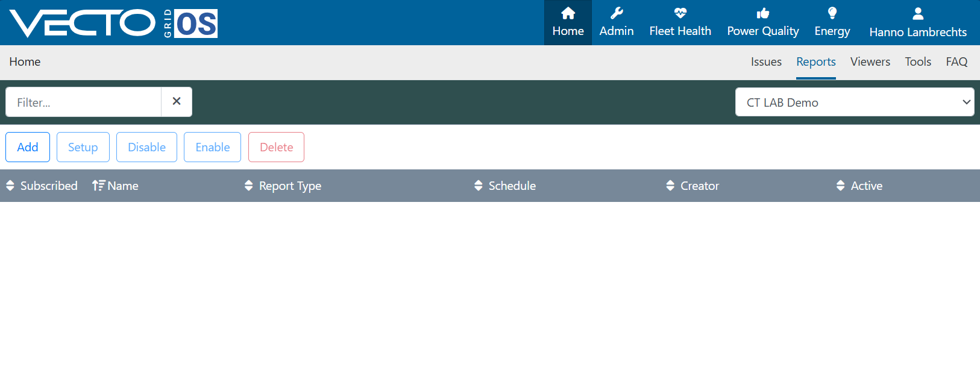This screenshot has width=980, height=387.
Task: Click the Creator column header text
Action: [x=700, y=186]
